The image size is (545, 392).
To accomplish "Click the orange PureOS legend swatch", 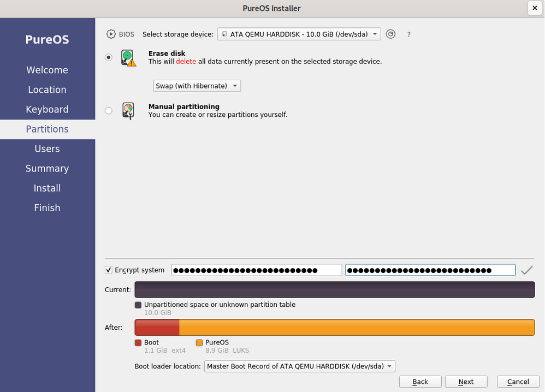I will point(199,343).
